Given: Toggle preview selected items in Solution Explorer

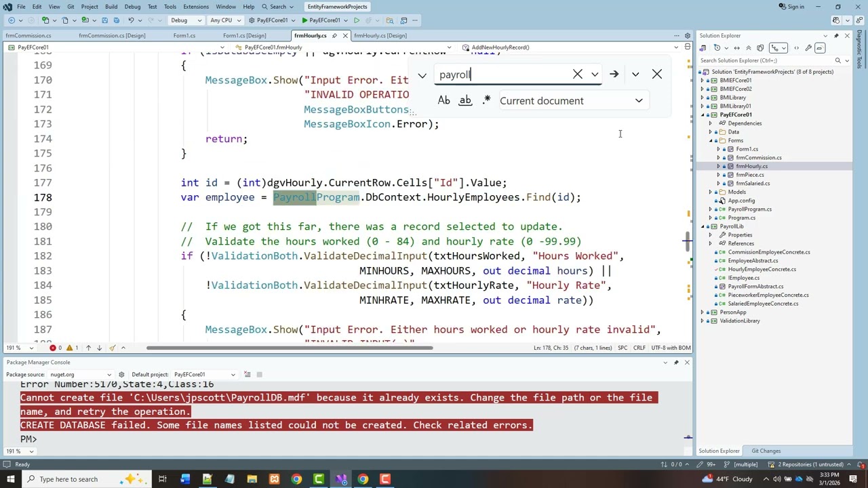Looking at the screenshot, I should coord(820,47).
